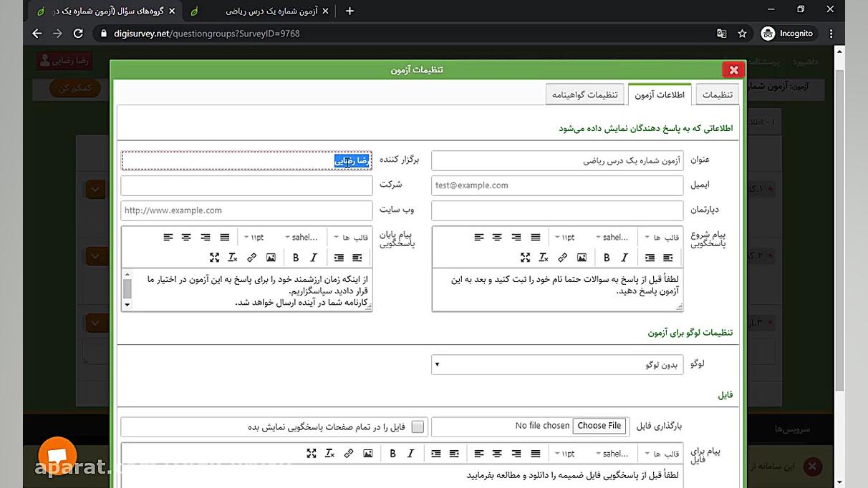Screen dimensions: 868x488
Task: Click the رضا رضایی user button
Action: click(x=64, y=60)
